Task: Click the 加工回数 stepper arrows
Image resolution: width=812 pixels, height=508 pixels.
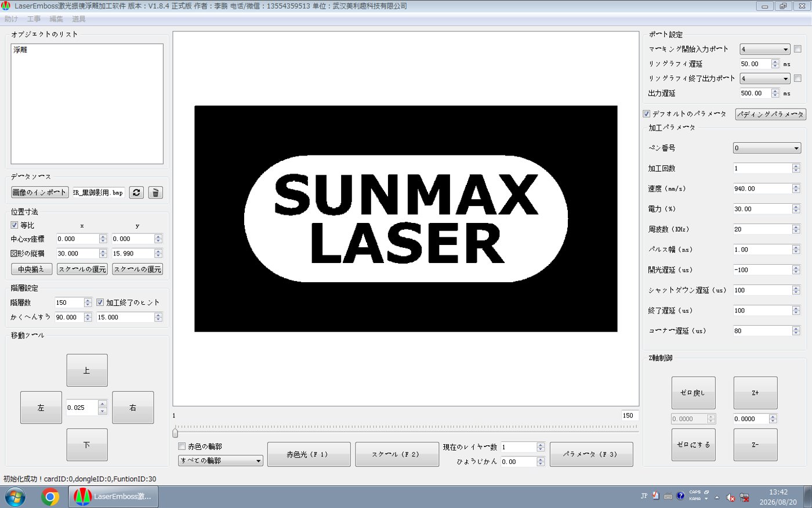Action: pyautogui.click(x=796, y=168)
